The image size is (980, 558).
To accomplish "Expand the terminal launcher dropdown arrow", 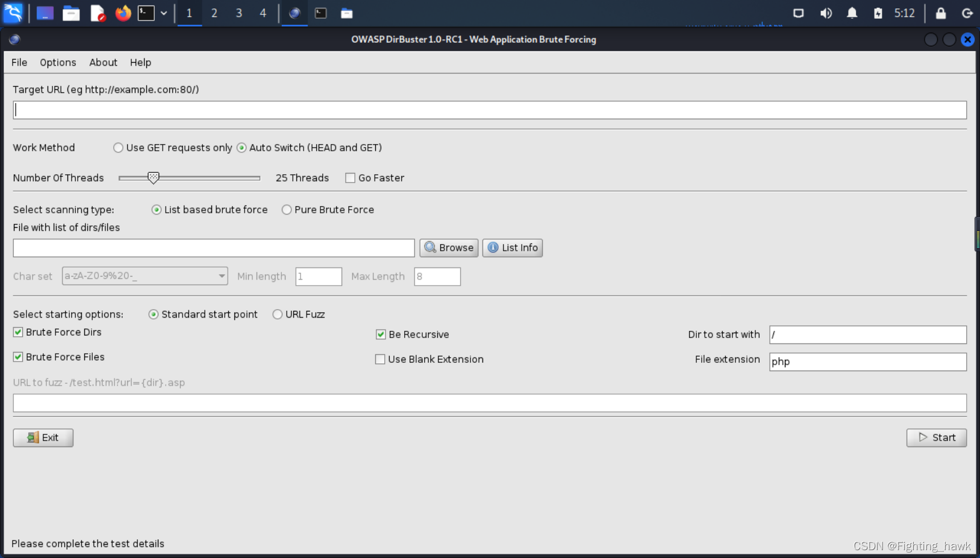I will point(164,13).
